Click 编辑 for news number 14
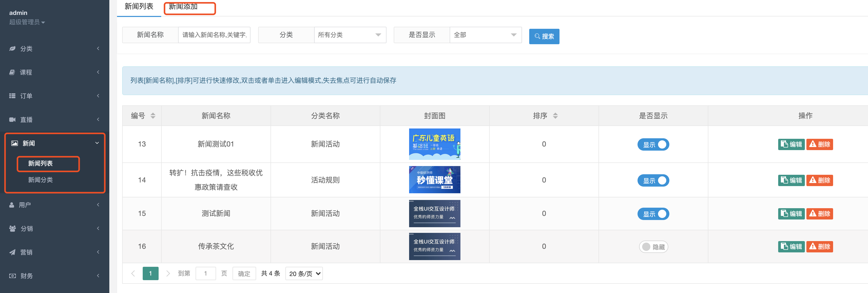Image resolution: width=868 pixels, height=293 pixels. coord(791,181)
